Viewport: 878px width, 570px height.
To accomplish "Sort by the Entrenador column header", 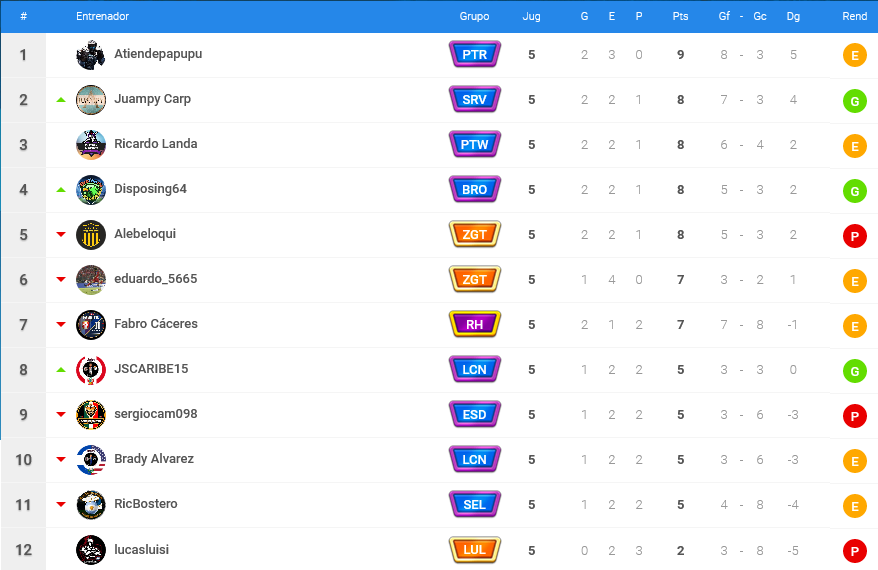I will 102,16.
